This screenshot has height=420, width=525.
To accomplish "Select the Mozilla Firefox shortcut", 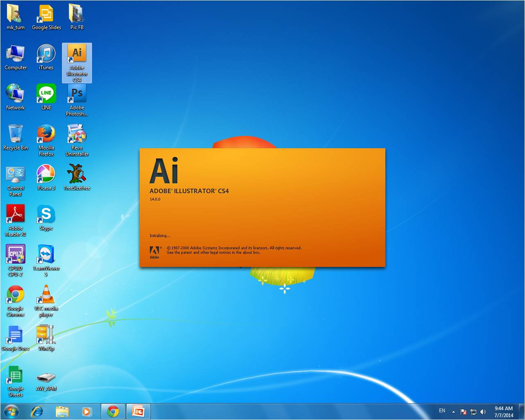I will (46, 140).
